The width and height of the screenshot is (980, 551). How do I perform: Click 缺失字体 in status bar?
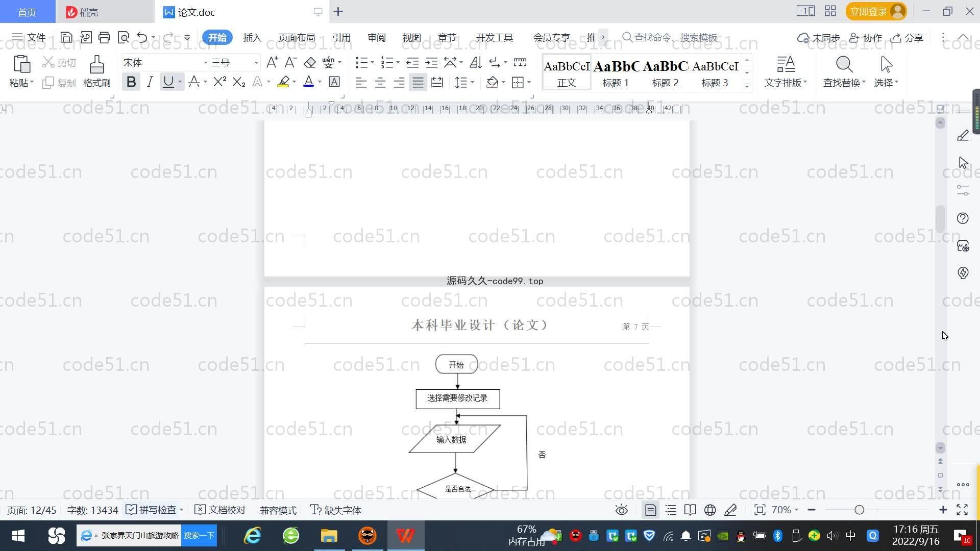click(x=336, y=510)
